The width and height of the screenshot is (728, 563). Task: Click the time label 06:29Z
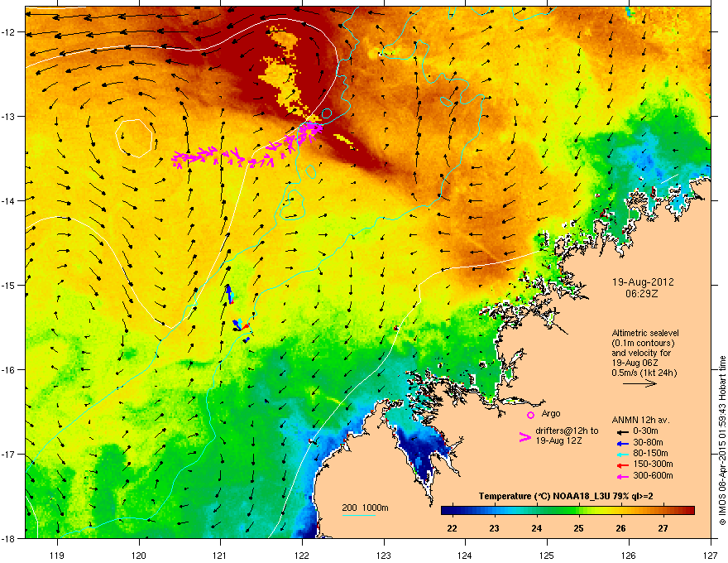point(641,294)
